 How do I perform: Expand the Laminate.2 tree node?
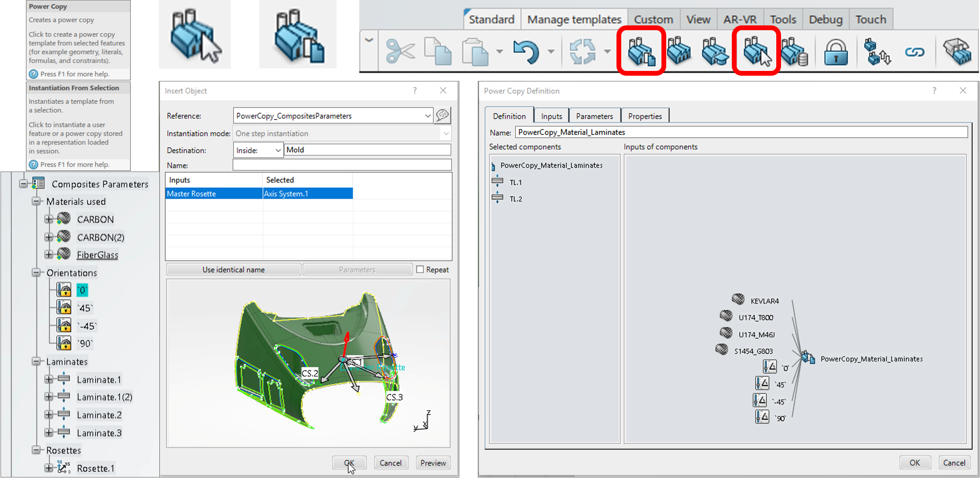(x=49, y=415)
